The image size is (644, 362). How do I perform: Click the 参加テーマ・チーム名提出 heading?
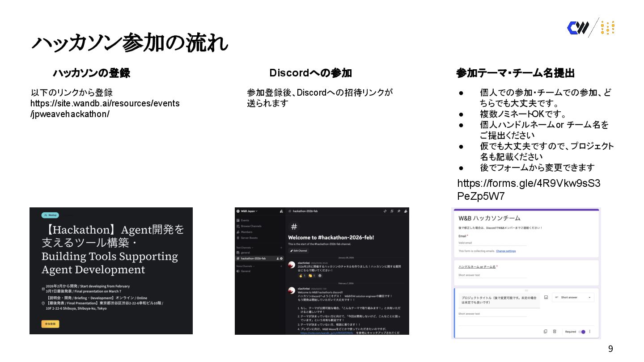(515, 73)
